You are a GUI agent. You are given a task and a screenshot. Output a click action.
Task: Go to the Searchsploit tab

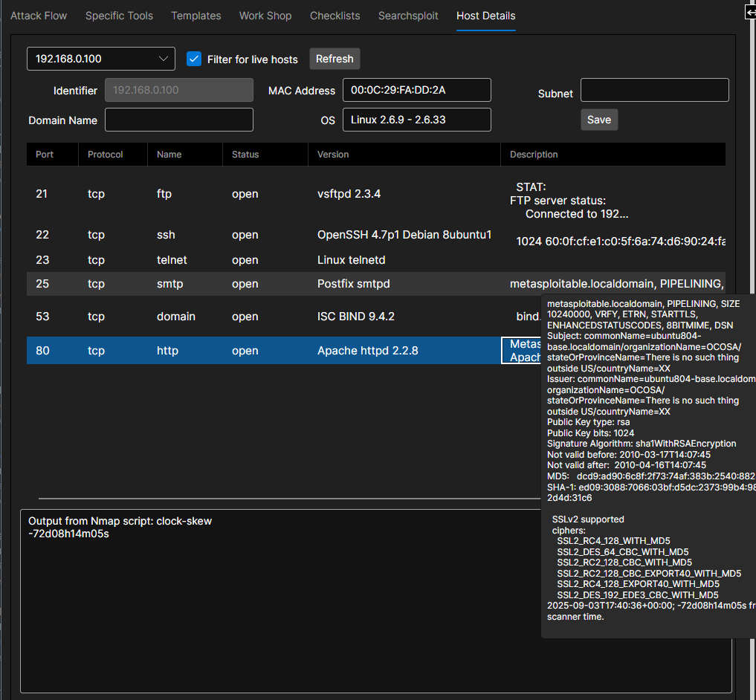click(408, 16)
